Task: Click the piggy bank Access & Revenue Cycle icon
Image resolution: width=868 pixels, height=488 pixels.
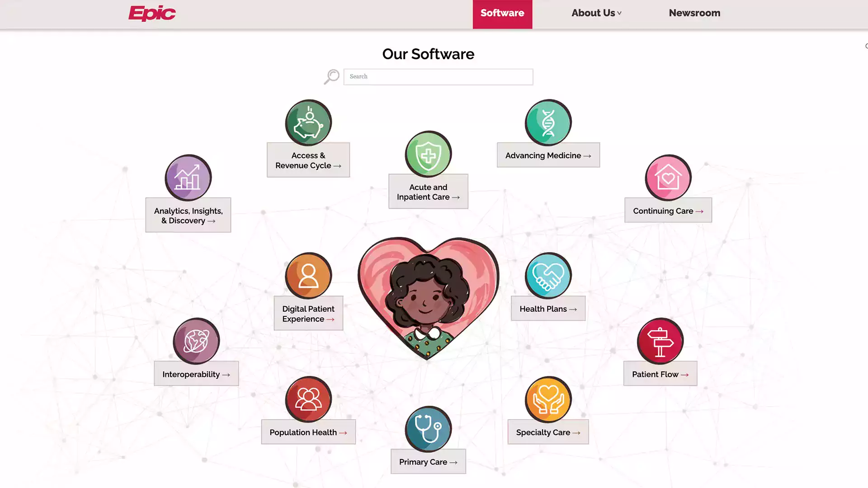Action: 308,122
